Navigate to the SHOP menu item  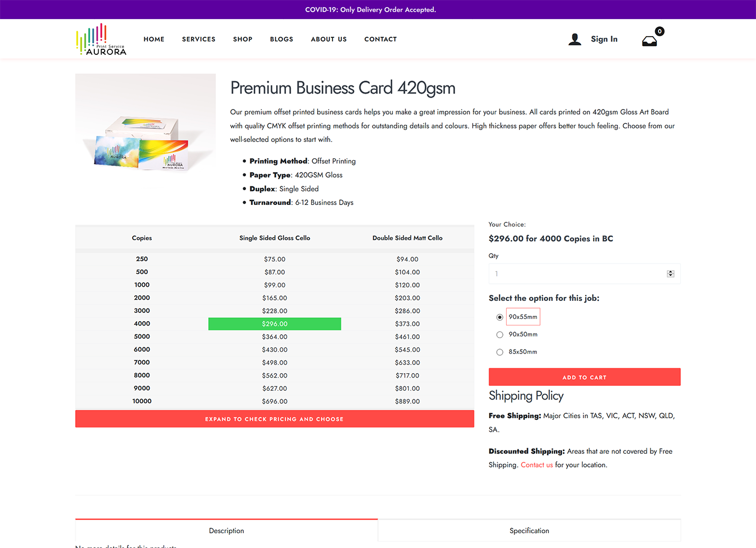[243, 39]
